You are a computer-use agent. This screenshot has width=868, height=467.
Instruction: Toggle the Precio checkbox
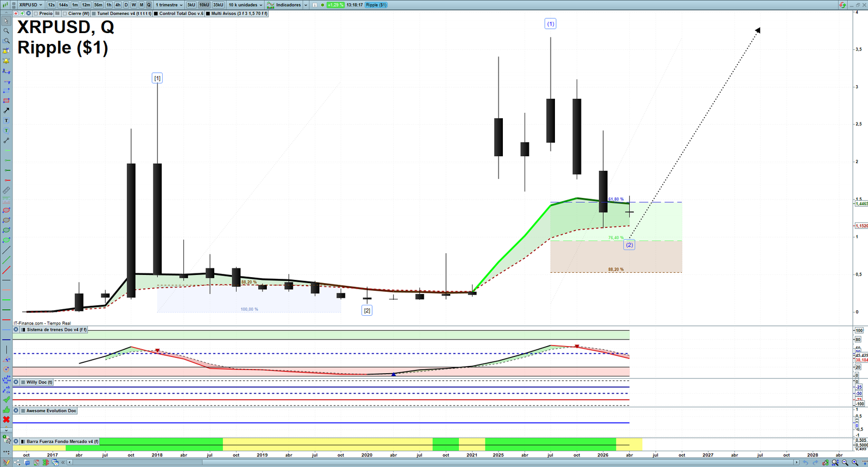point(36,14)
